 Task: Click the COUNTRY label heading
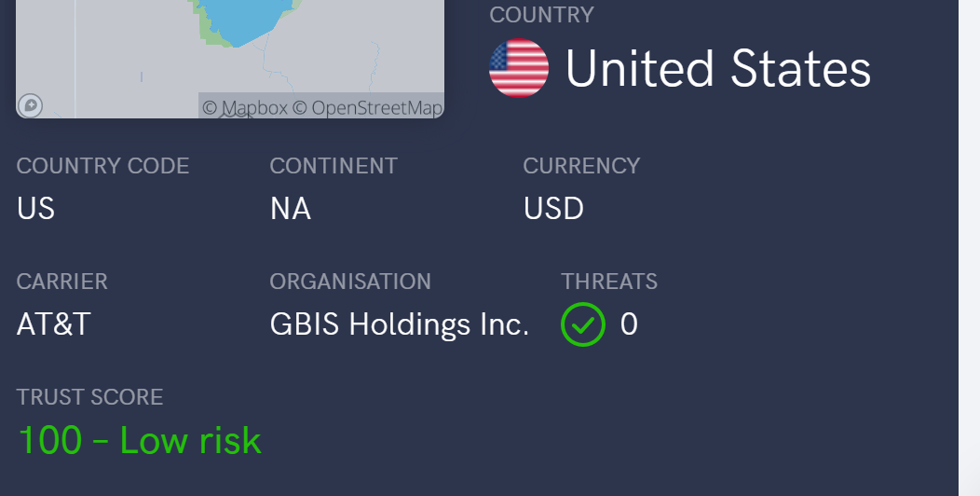[542, 15]
